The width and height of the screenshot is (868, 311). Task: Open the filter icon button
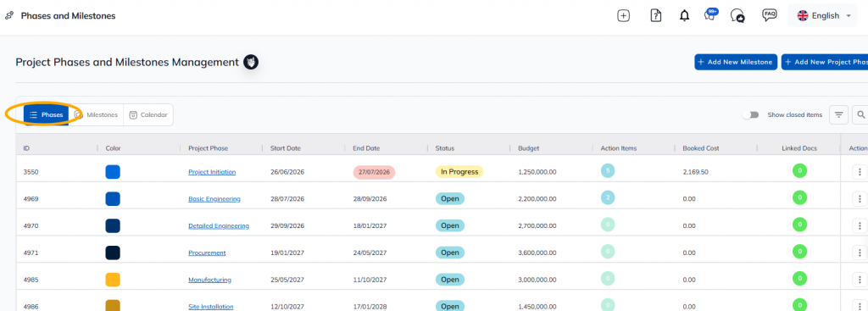838,114
